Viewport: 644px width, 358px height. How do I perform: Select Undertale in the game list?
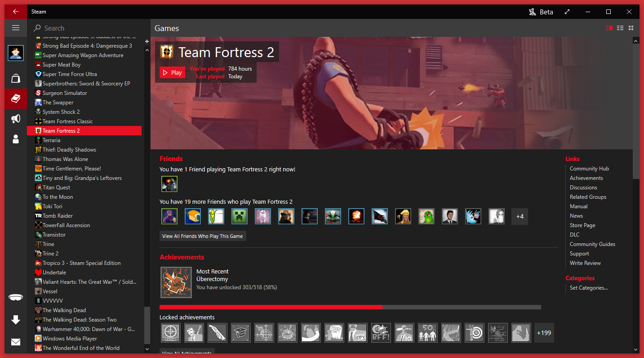pyautogui.click(x=54, y=273)
